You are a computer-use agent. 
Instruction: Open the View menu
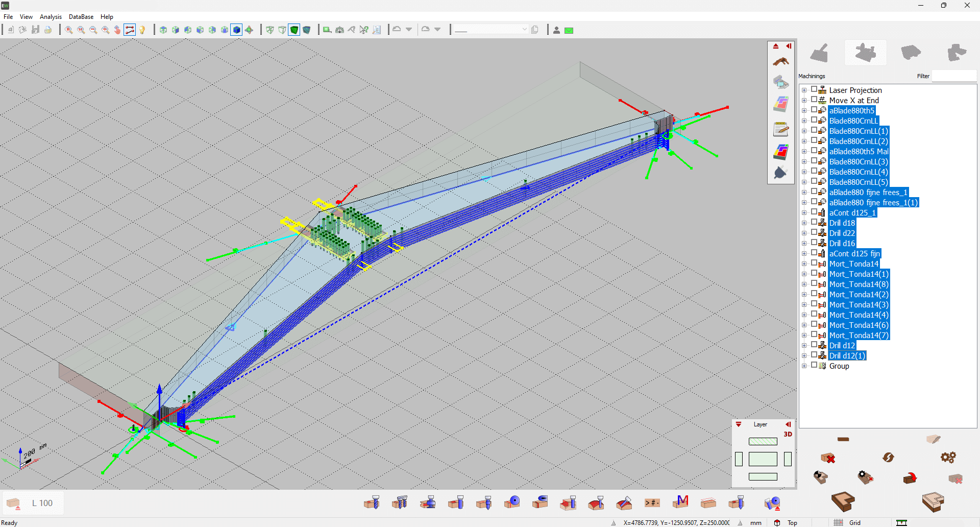pyautogui.click(x=26, y=17)
